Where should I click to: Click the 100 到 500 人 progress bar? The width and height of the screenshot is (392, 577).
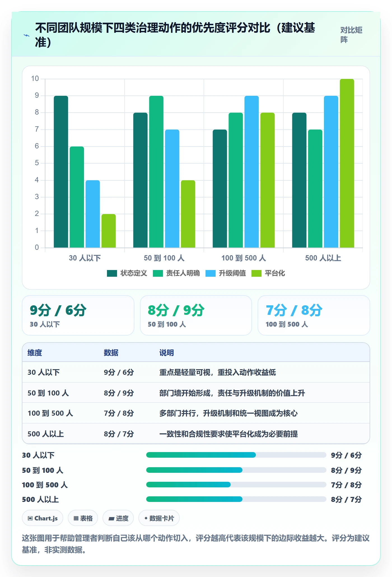tap(236, 485)
